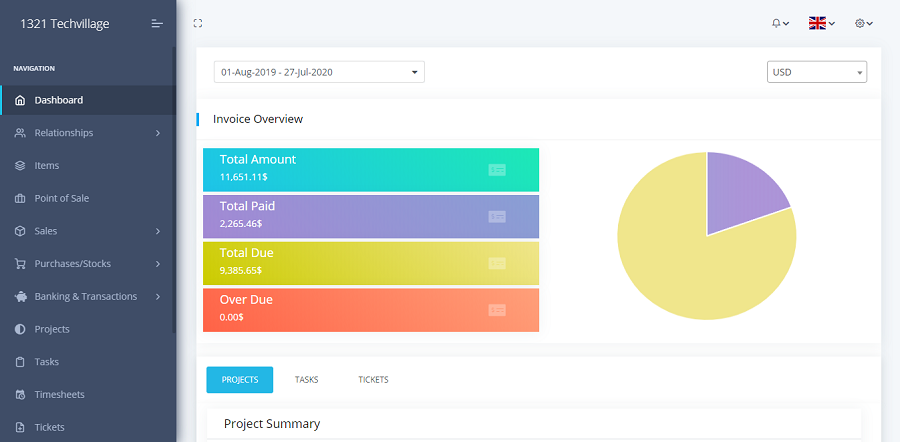
Task: Open the notifications bell menu
Action: [780, 23]
